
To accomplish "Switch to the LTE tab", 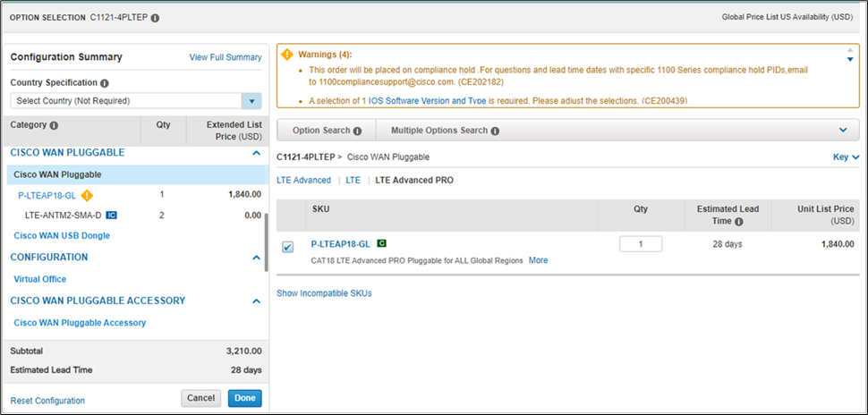I will tap(353, 181).
